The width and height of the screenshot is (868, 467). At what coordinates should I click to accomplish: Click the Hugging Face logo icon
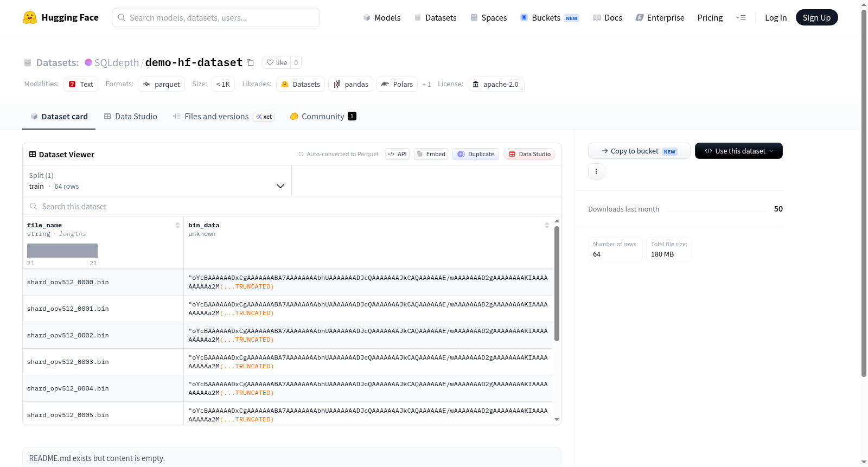pos(30,17)
